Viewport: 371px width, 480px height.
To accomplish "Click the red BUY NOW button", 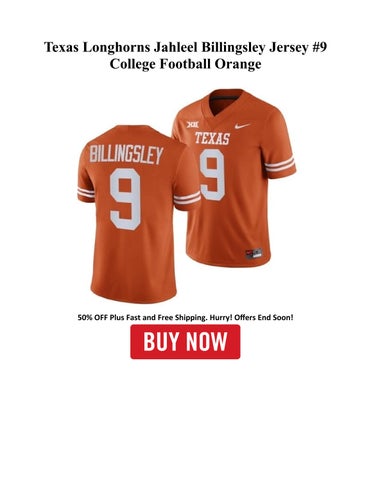I will pyautogui.click(x=185, y=342).
